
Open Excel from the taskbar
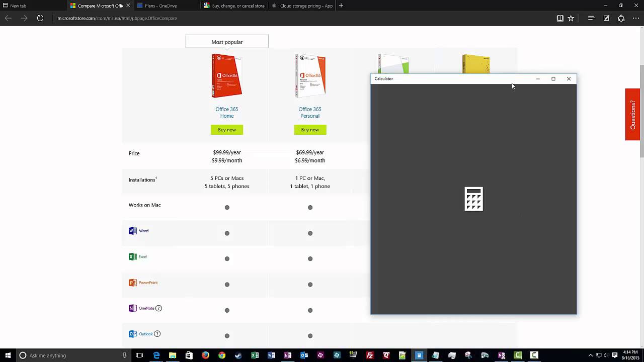click(255, 355)
